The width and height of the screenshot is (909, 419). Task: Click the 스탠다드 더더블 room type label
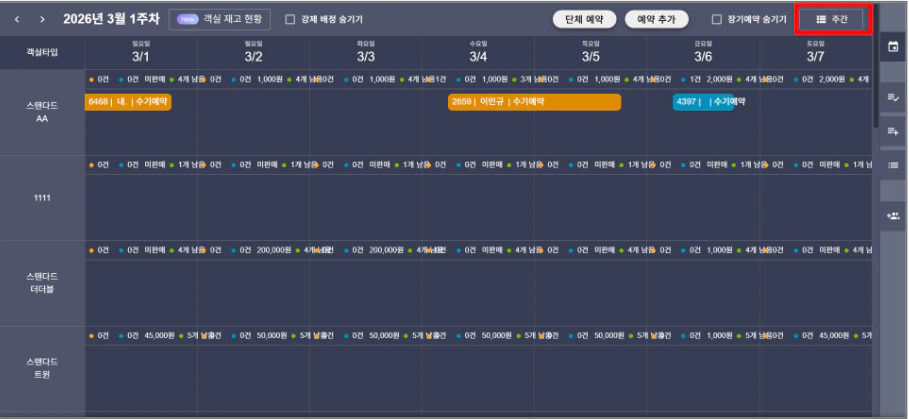click(x=42, y=283)
